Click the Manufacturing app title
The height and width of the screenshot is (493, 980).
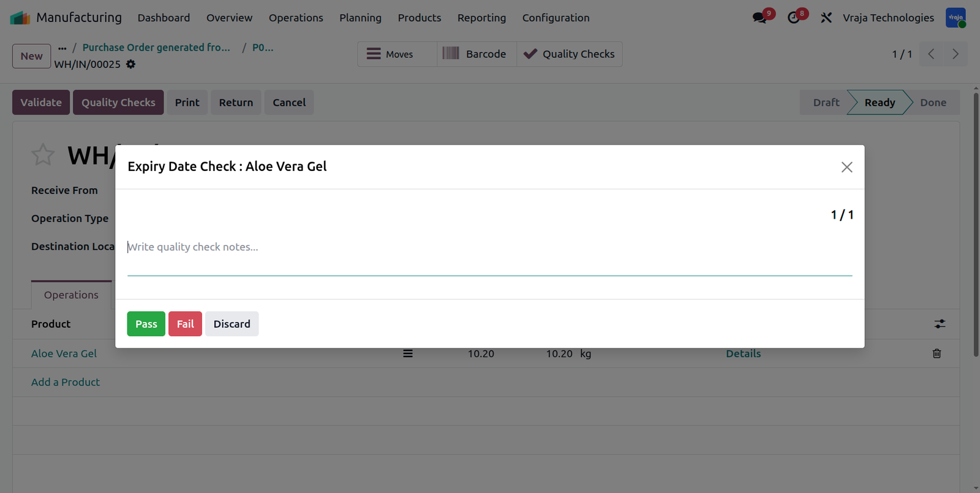click(x=79, y=18)
